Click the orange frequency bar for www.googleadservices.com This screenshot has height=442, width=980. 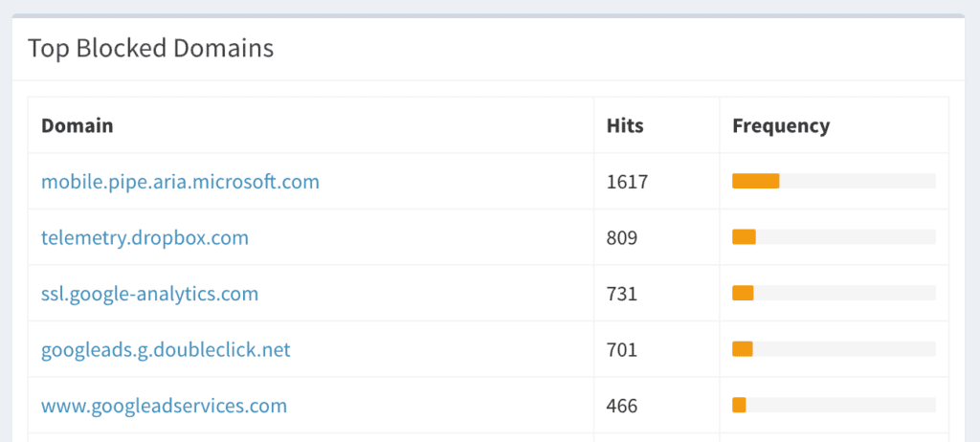739,405
